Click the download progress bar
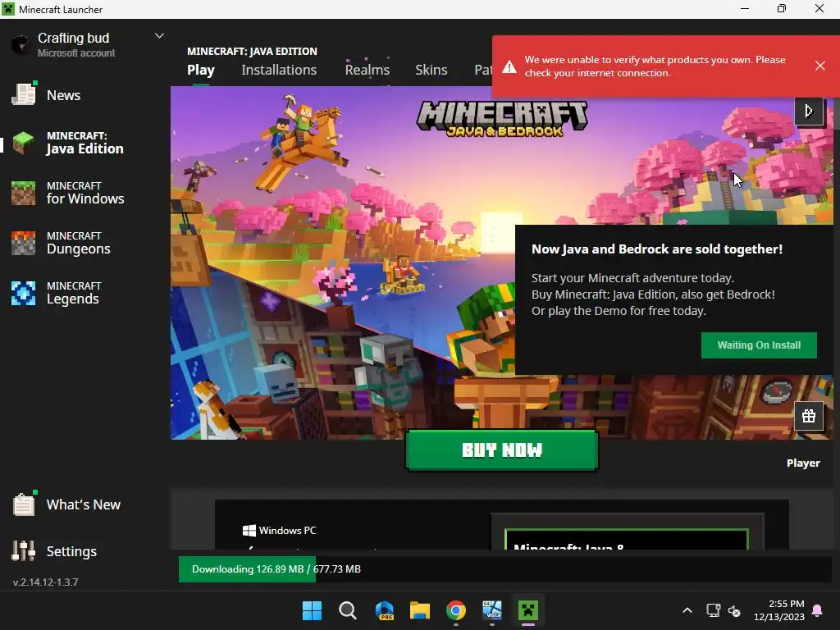Viewport: 840px width, 630px height. 504,569
